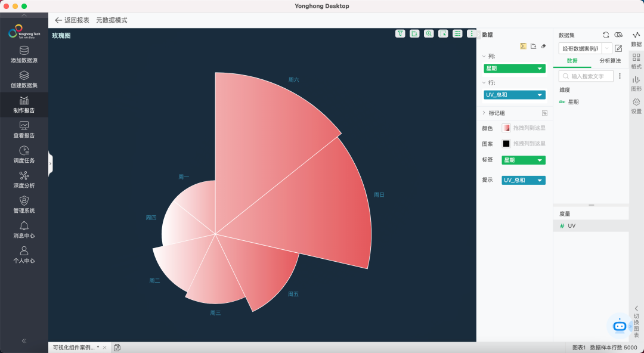
Task: Click the chart data list icon
Action: coord(457,34)
